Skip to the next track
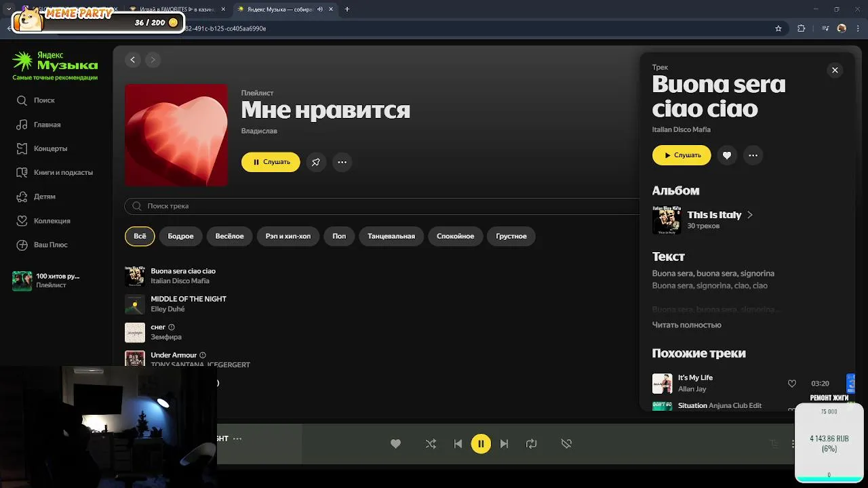 click(504, 443)
